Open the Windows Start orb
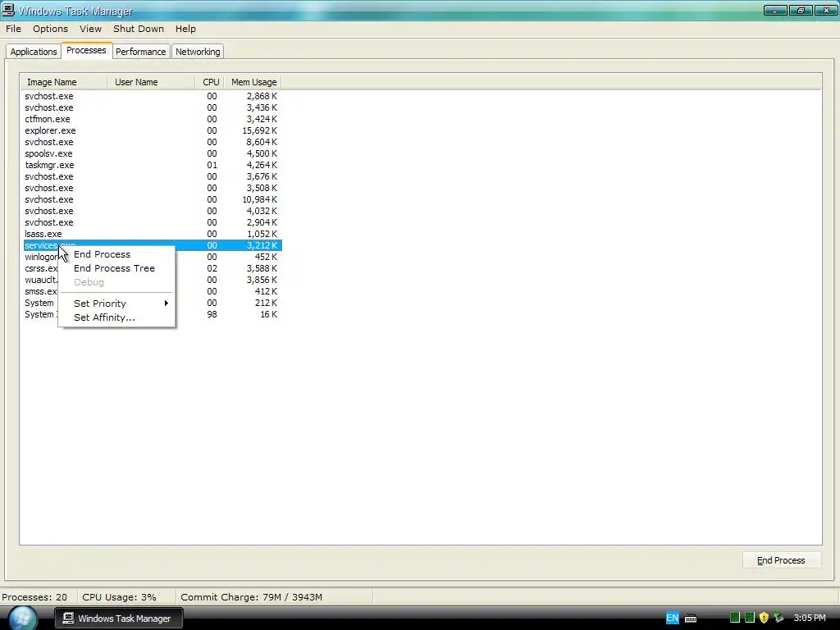 [x=22, y=618]
